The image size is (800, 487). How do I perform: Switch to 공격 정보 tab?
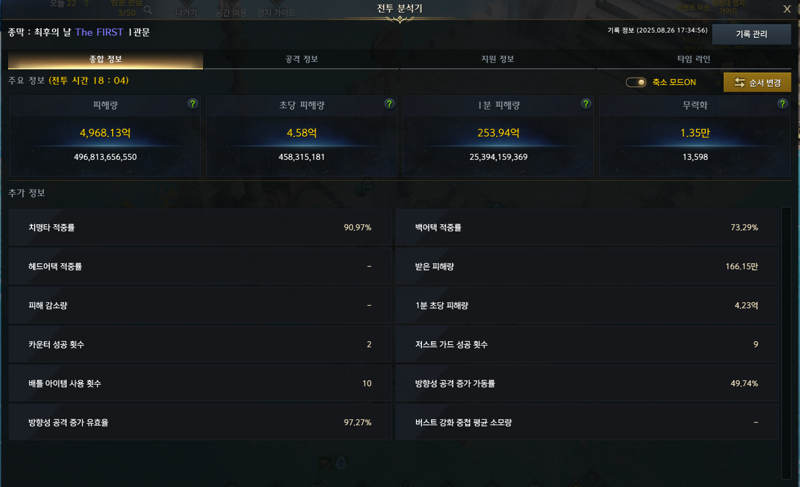point(301,60)
